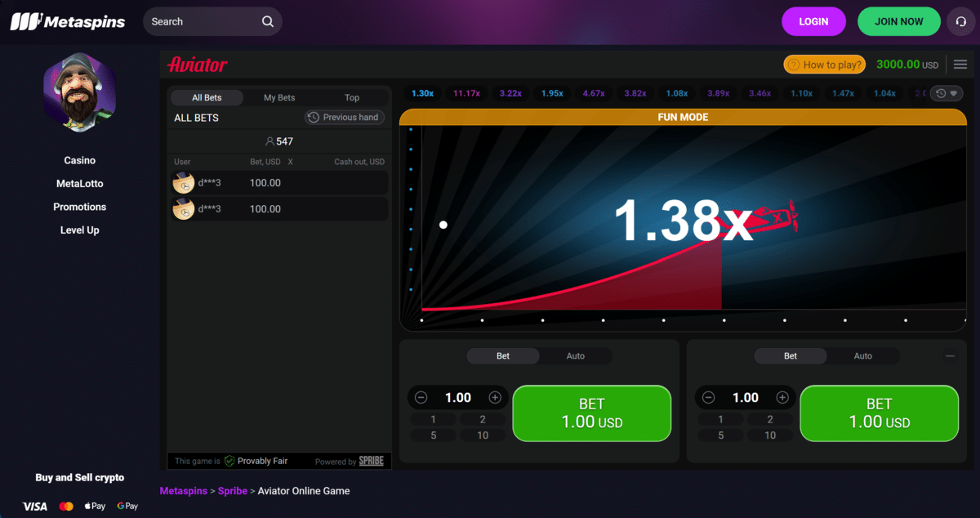980x518 pixels.
Task: Click the Google Pay icon
Action: pos(127,507)
